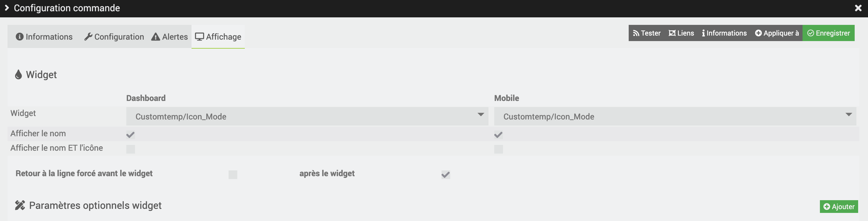Click the Alertes warning triangle icon

point(155,37)
